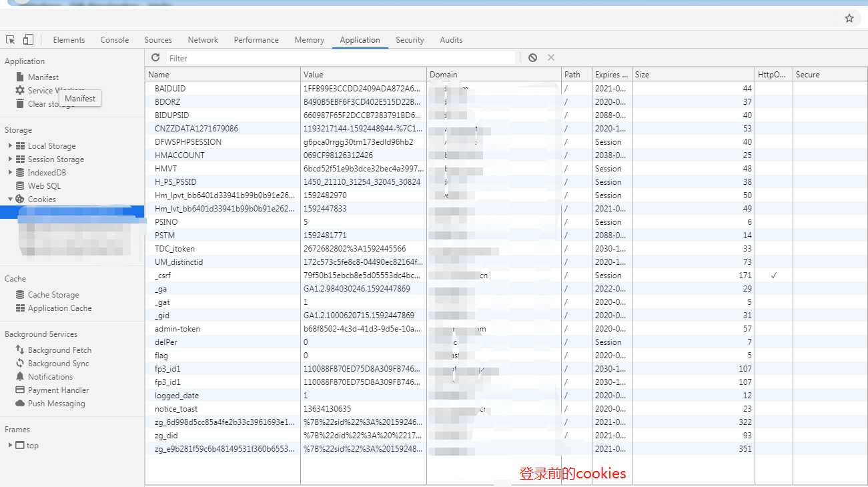Sort cookies by the Domain column header
868x487 pixels.
pos(494,75)
